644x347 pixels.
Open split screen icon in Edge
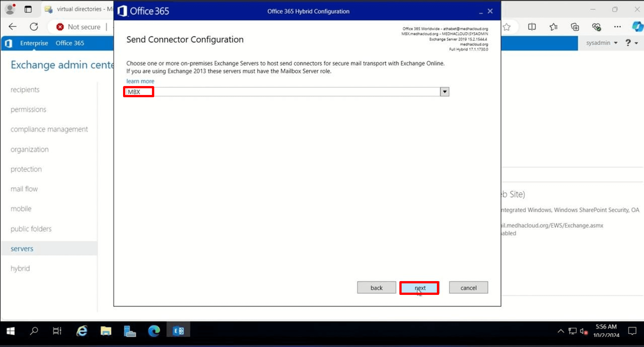pos(532,27)
